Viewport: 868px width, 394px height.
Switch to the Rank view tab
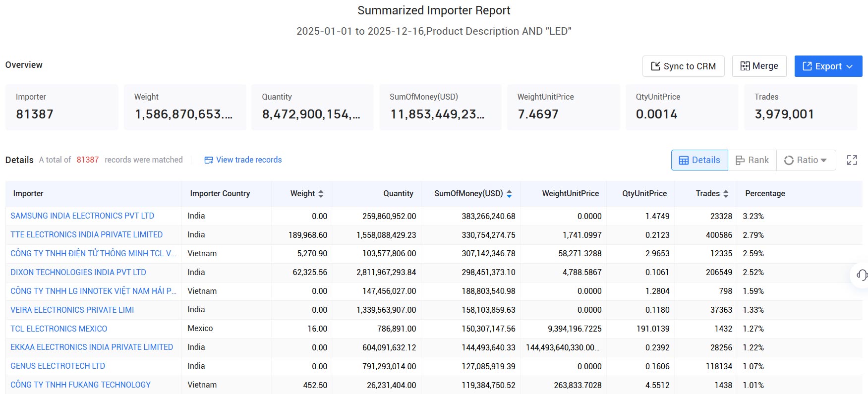pos(752,160)
